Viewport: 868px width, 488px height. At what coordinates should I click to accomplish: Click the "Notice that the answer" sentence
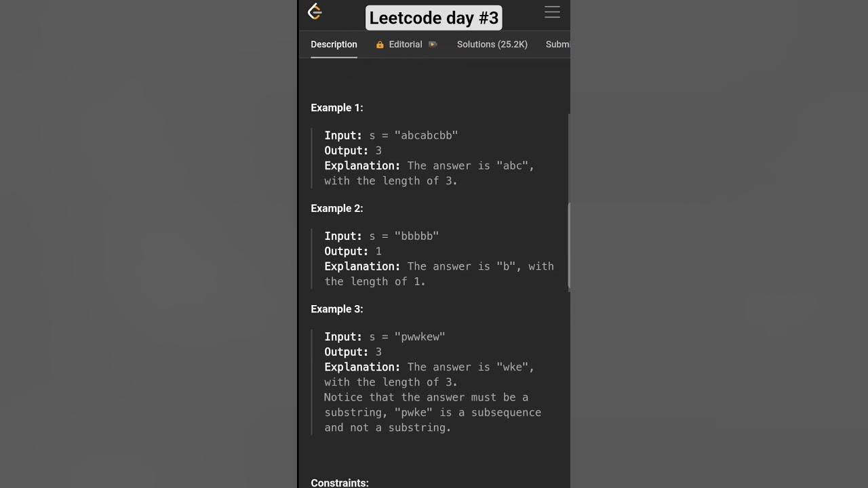click(426, 397)
